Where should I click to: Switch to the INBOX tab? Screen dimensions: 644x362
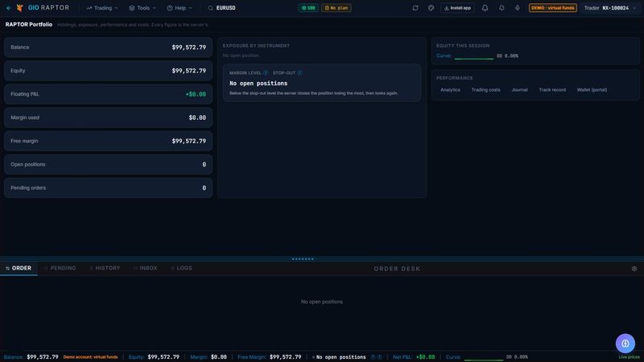click(146, 268)
